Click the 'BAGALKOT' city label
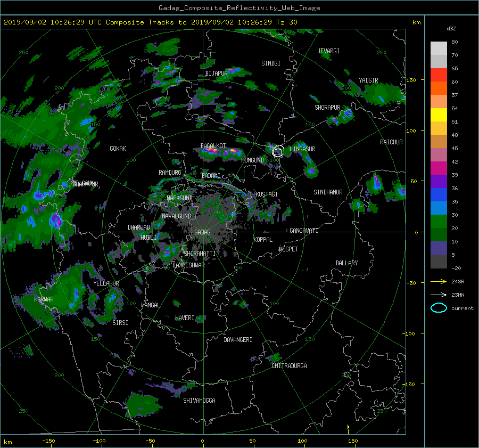 (213, 146)
